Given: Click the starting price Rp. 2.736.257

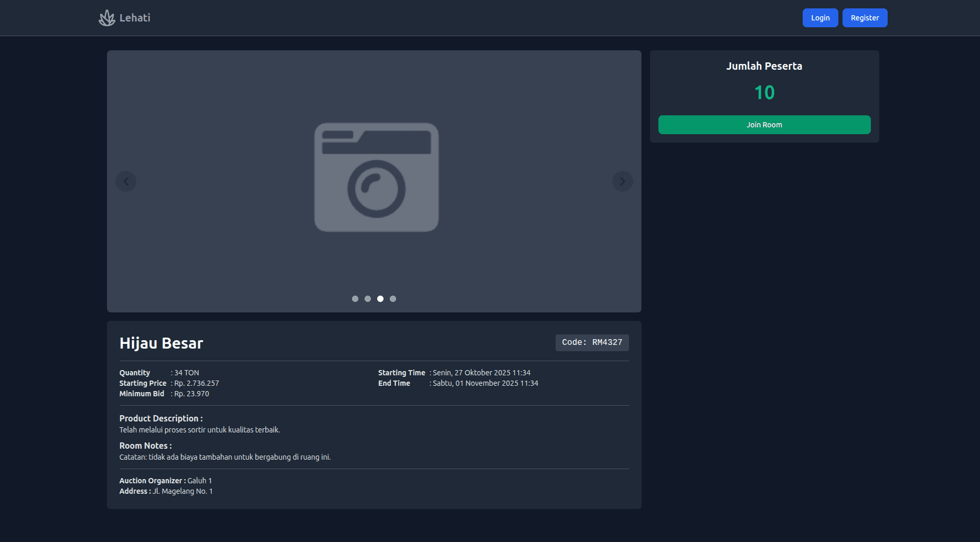Looking at the screenshot, I should [x=196, y=383].
